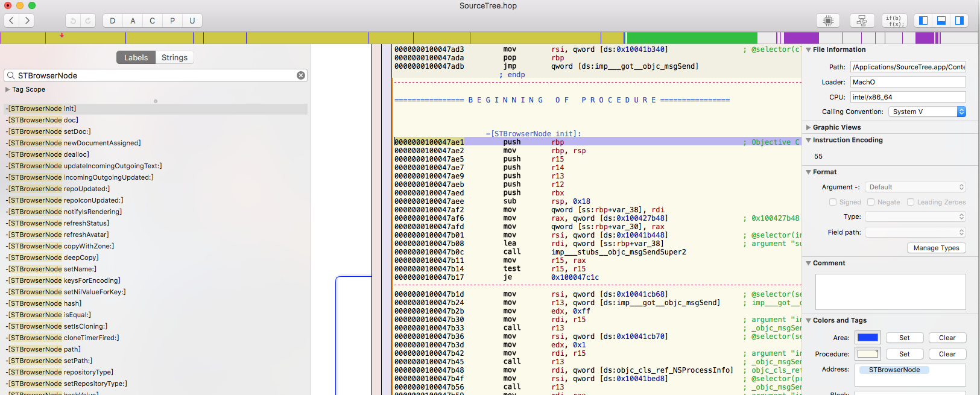
Task: Navigate back with the left arrow
Action: coord(11,21)
